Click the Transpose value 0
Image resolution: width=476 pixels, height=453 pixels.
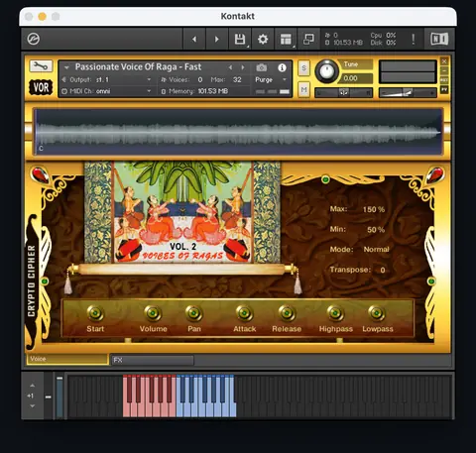click(383, 270)
